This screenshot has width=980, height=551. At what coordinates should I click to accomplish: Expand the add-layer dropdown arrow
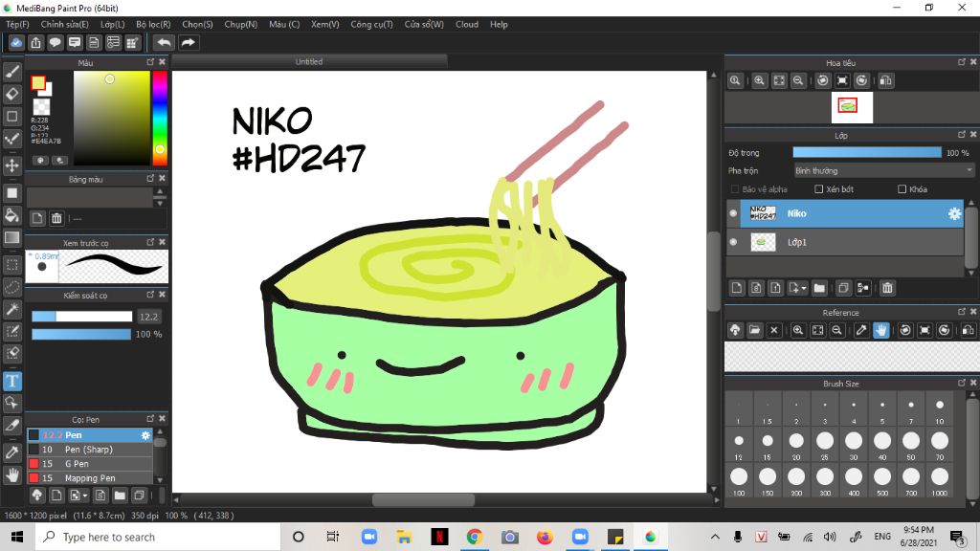pos(803,288)
